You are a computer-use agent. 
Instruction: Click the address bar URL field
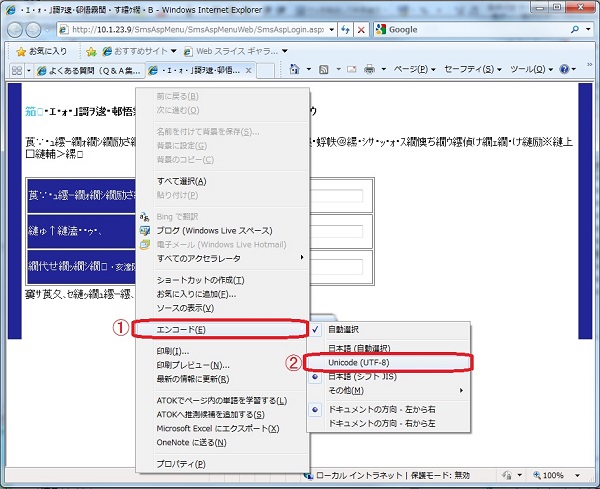click(x=197, y=29)
